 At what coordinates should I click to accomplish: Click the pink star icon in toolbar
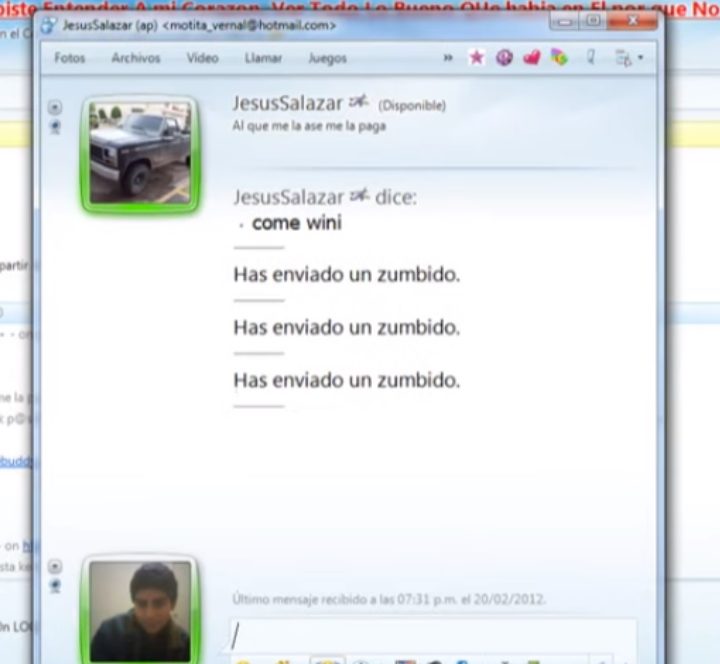click(x=476, y=58)
